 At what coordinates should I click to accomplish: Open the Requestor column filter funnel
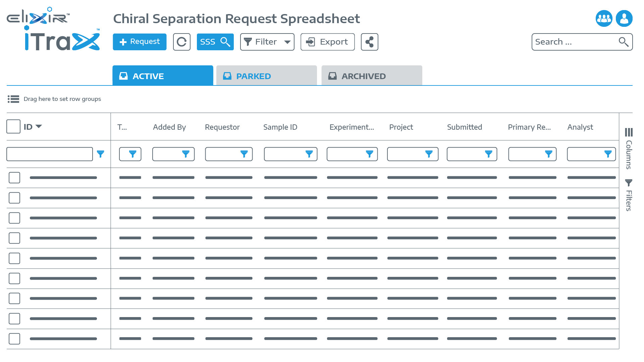(244, 154)
